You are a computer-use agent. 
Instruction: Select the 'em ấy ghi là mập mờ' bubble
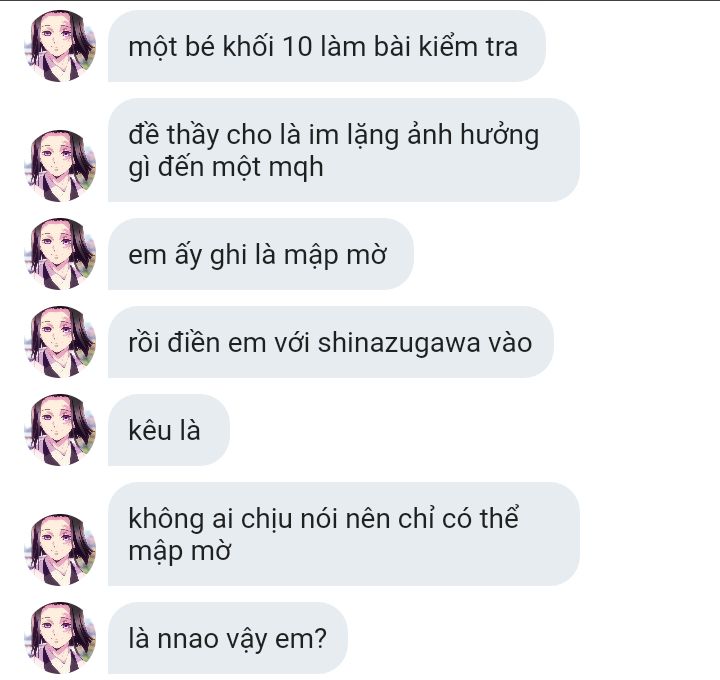click(260, 254)
